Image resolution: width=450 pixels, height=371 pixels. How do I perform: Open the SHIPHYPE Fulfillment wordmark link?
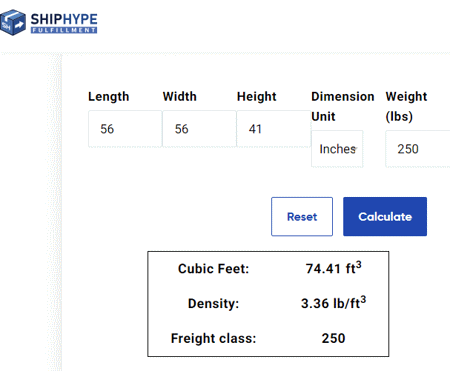pyautogui.click(x=64, y=23)
